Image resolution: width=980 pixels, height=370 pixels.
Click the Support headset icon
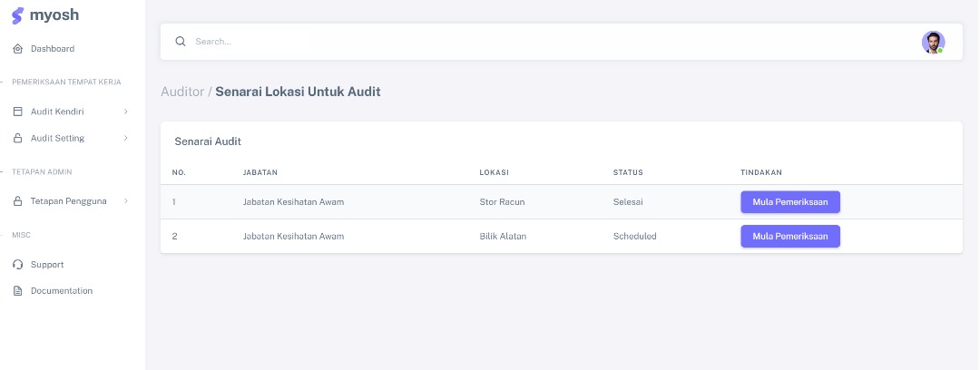(17, 265)
